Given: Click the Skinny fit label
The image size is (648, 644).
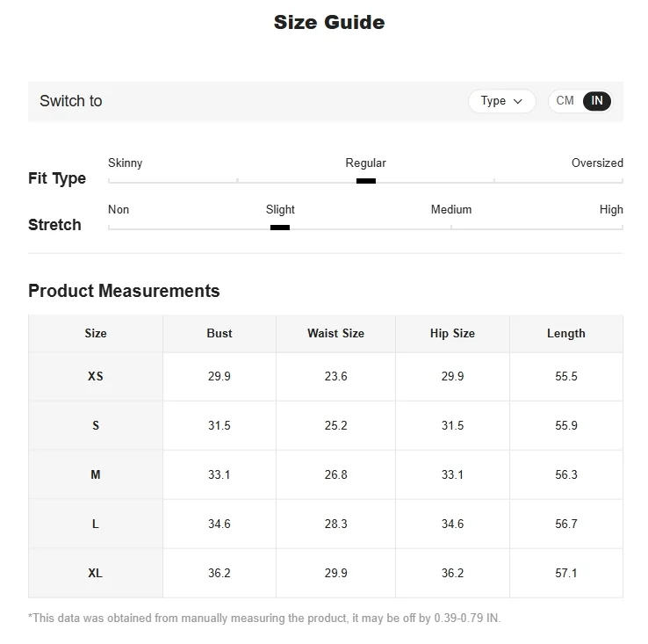Looking at the screenshot, I should pos(125,163).
